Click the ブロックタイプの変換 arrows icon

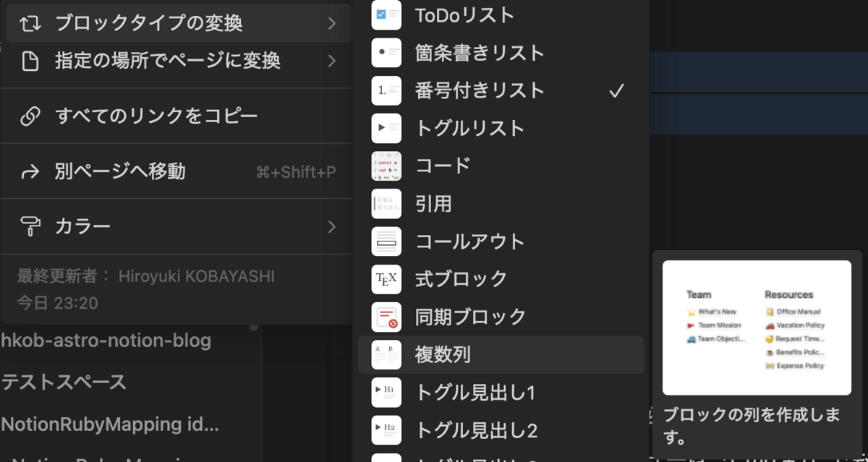click(x=30, y=24)
